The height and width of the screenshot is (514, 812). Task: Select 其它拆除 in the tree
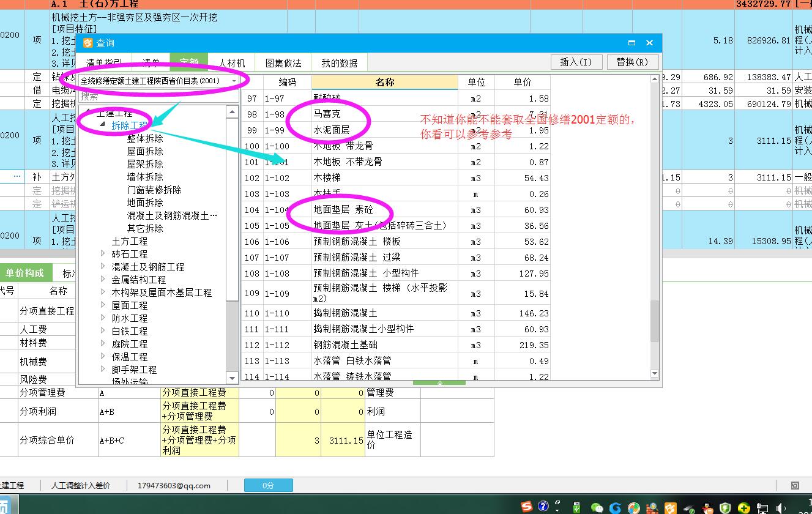pyautogui.click(x=145, y=228)
